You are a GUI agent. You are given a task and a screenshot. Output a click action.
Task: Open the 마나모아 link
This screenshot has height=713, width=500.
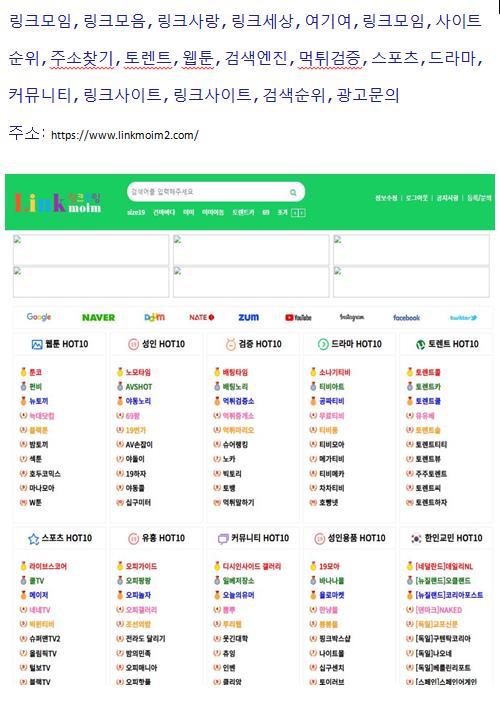coord(42,488)
